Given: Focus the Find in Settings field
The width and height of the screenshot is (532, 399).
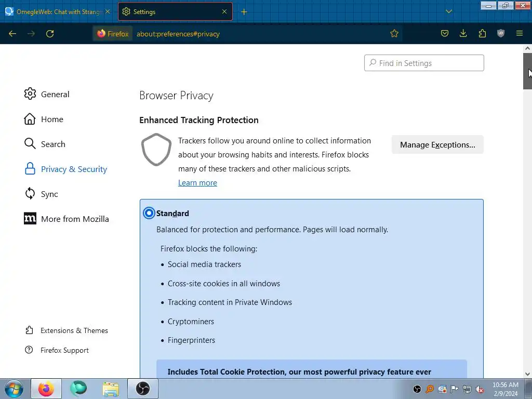Looking at the screenshot, I should click(424, 63).
